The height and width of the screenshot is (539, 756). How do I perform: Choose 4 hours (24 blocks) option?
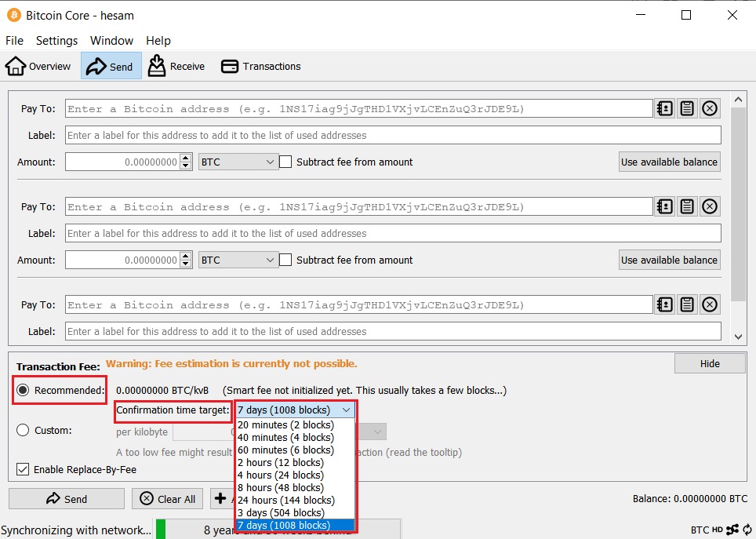[295, 475]
